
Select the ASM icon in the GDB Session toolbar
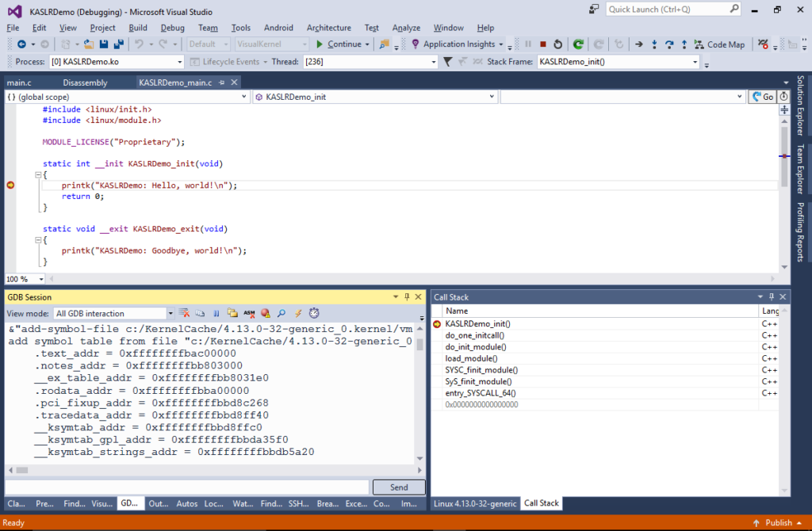coord(247,313)
